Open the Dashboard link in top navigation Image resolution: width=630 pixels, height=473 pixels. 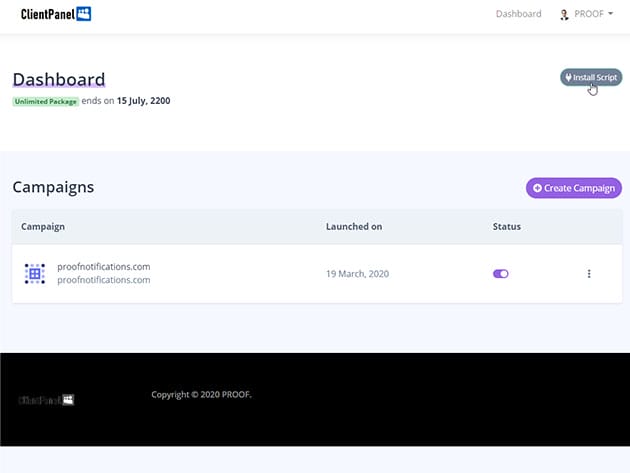coord(518,14)
